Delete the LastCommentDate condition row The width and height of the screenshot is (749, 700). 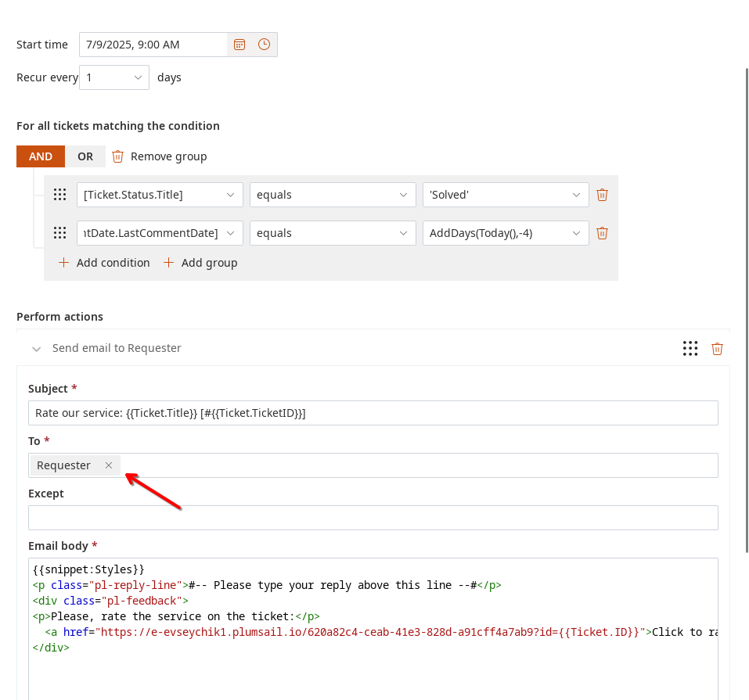[x=602, y=233]
